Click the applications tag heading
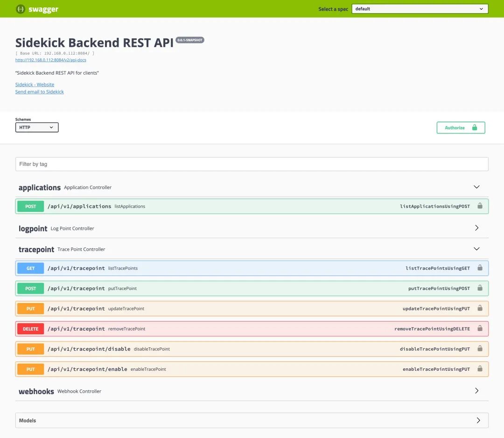 point(40,188)
